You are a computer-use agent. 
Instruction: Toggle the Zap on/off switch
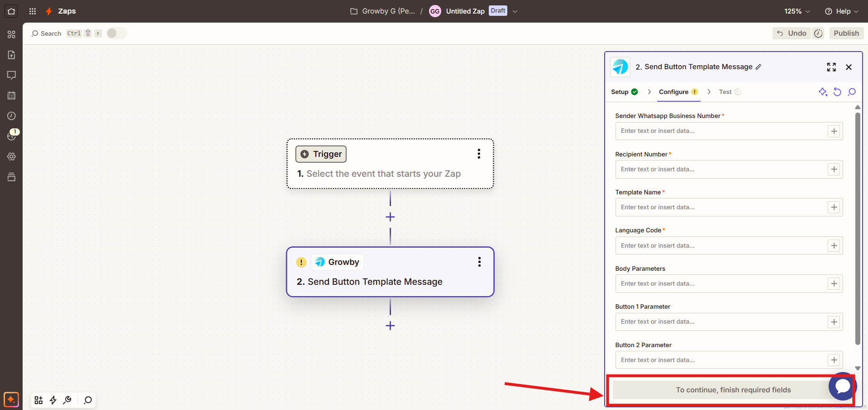(x=116, y=33)
